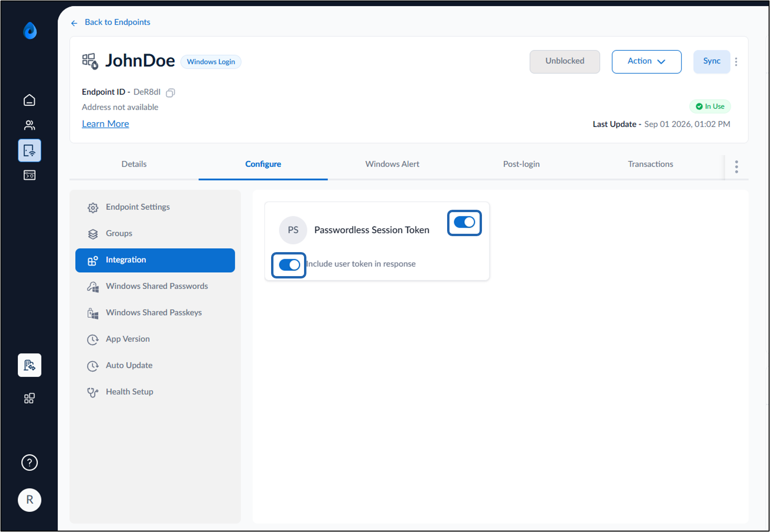Open Windows Shared Passkeys section
Screen dimensions: 770x532
click(155, 313)
